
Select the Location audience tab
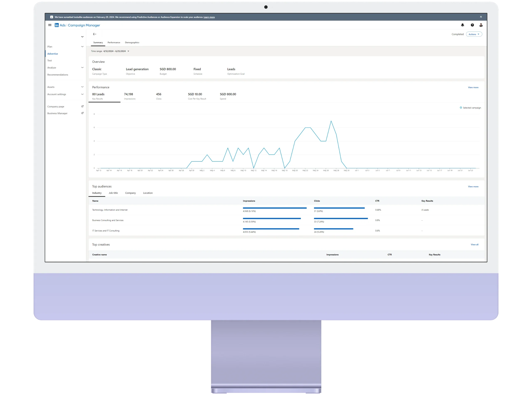pos(148,193)
